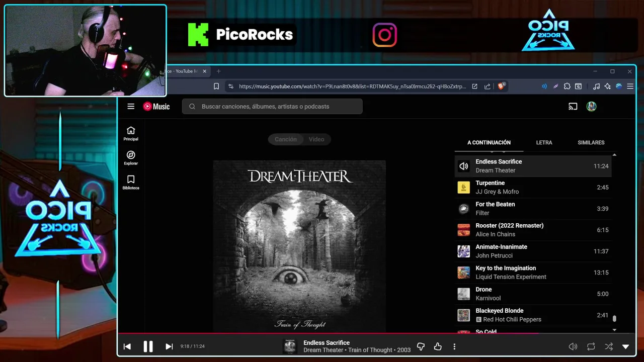Click the Red Hot Chili Peppers artist name
The height and width of the screenshot is (362, 644).
pyautogui.click(x=512, y=319)
